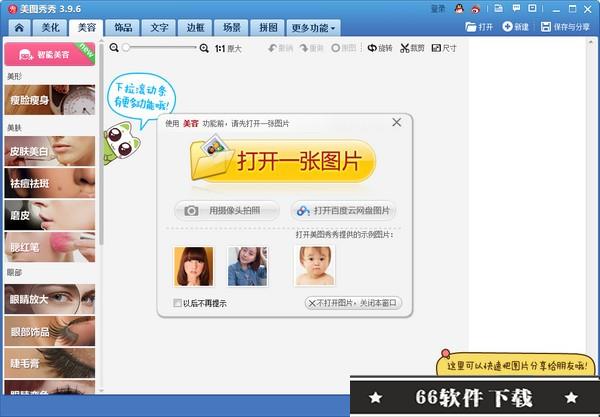
Task: Click the Weibo login icon
Action: click(475, 9)
